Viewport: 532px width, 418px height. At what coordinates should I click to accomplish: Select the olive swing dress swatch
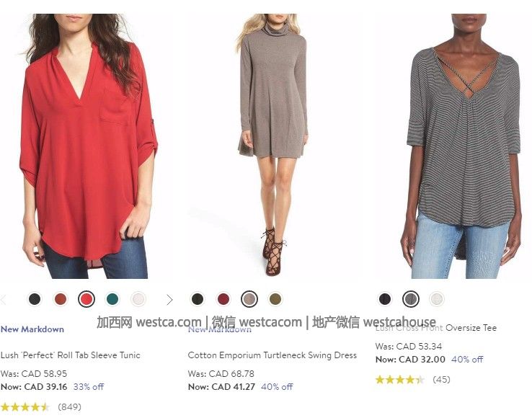coord(275,299)
